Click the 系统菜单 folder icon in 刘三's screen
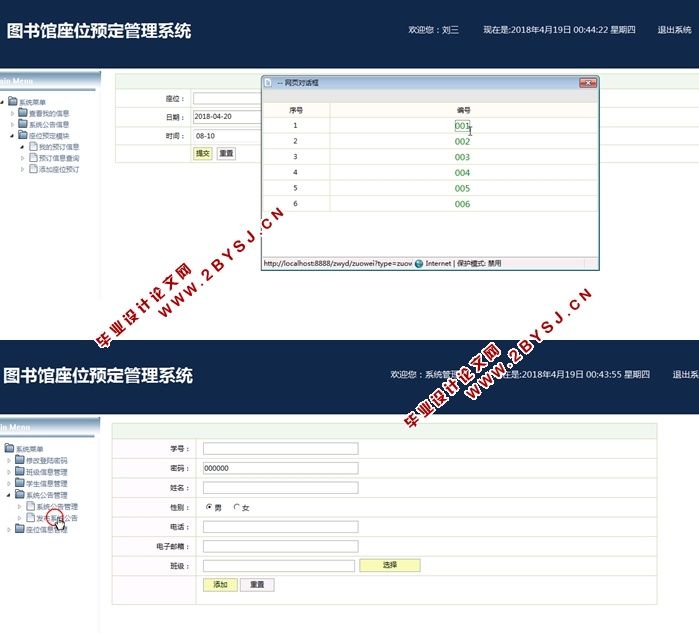The height and width of the screenshot is (633, 699). pyautogui.click(x=12, y=101)
